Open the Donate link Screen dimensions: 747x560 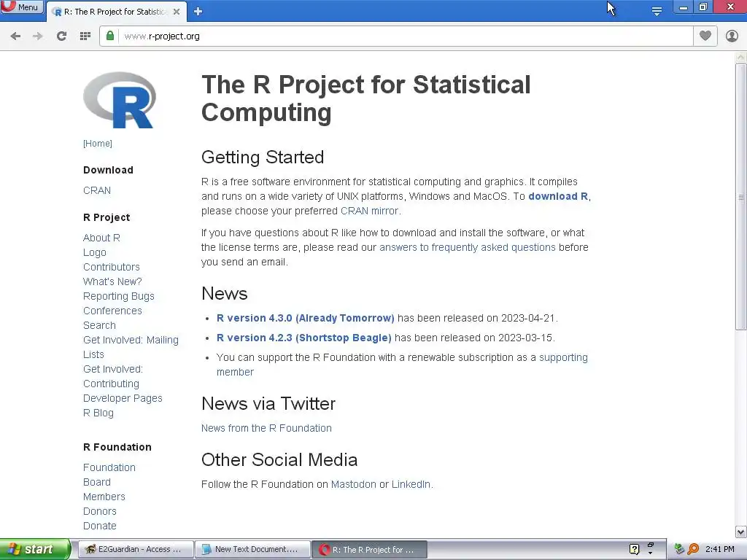[99, 526]
